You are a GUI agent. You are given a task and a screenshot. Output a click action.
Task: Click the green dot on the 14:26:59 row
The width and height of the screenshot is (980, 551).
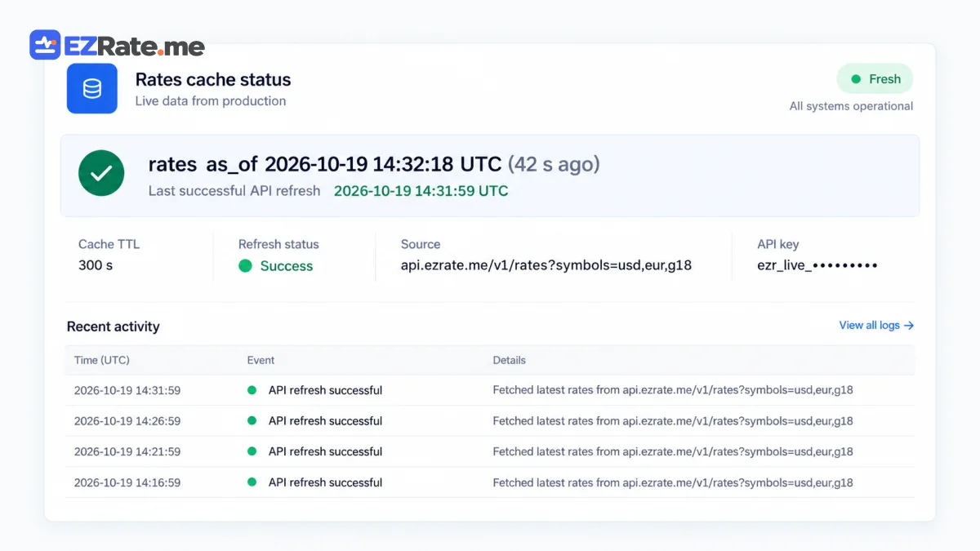click(252, 420)
